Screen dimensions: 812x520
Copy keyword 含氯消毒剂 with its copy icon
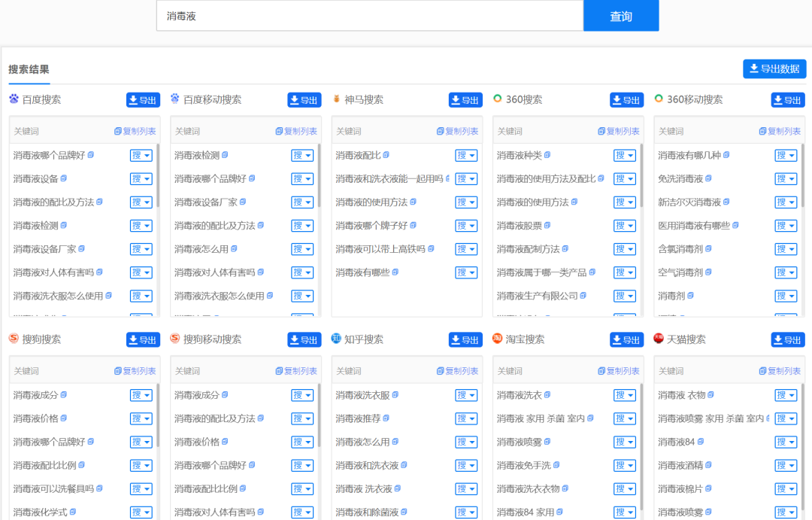(x=708, y=249)
